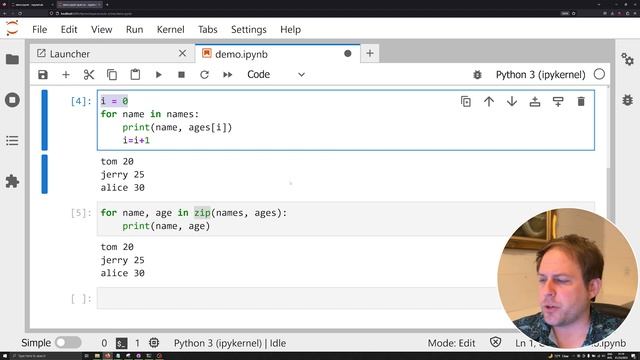Click the JupyterLab logo
Image resolution: width=640 pixels, height=360 pixels.
click(12, 29)
